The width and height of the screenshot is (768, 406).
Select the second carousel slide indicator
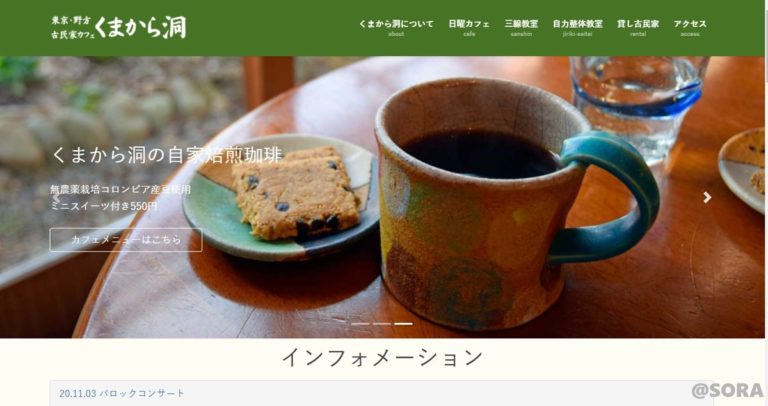point(382,324)
